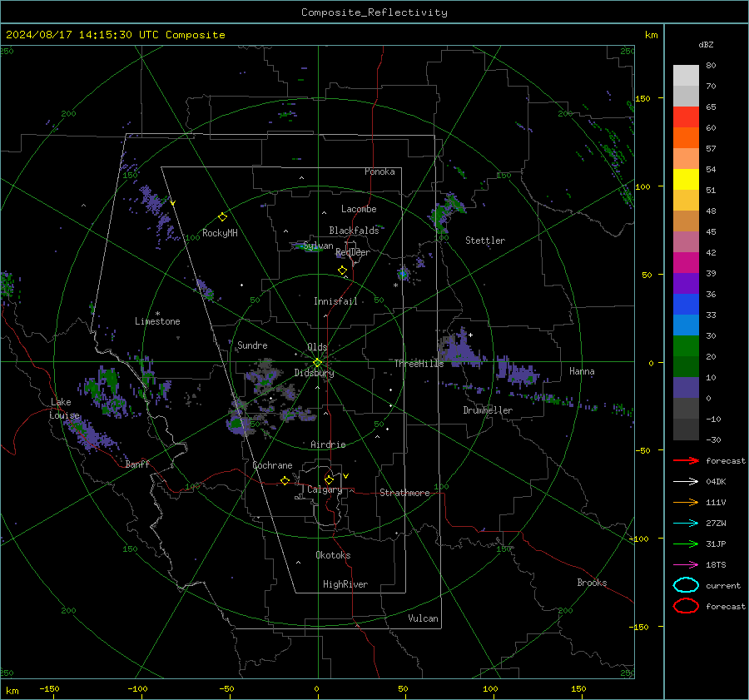Click the green 31JP arrow icon
Image resolution: width=749 pixels, height=700 pixels.
tap(686, 544)
